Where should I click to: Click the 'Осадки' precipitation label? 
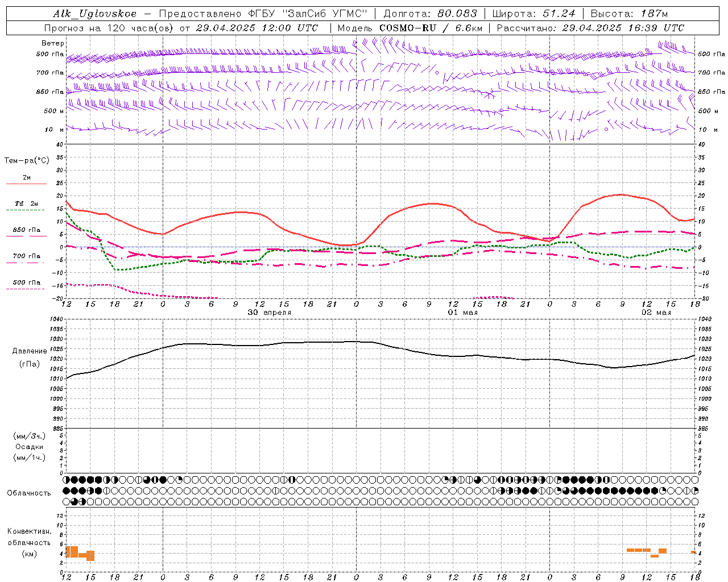(x=30, y=447)
